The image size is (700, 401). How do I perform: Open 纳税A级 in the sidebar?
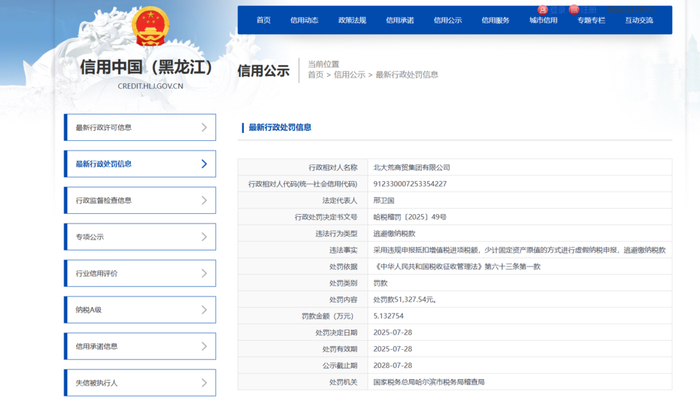tap(140, 309)
